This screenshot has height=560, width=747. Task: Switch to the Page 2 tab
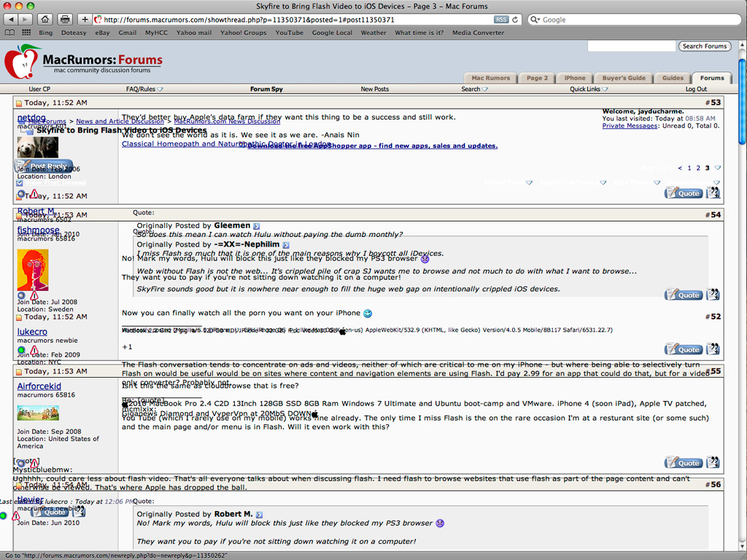537,78
